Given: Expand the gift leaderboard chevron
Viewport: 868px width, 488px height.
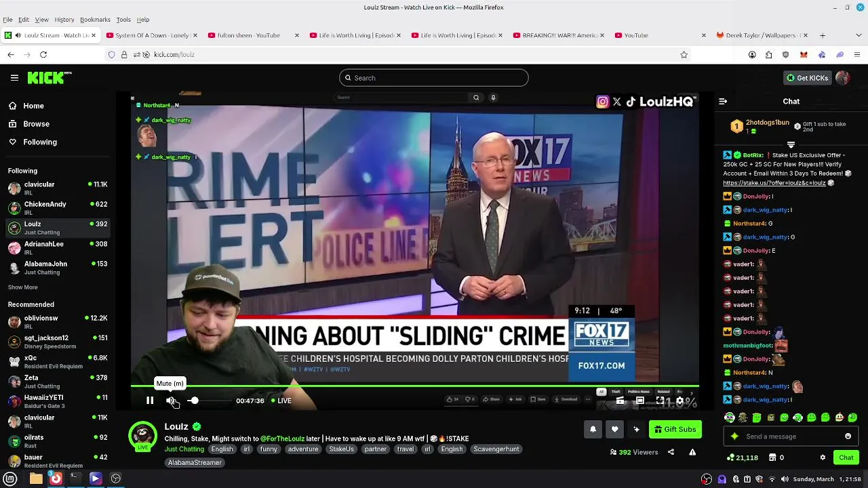Looking at the screenshot, I should (x=791, y=144).
